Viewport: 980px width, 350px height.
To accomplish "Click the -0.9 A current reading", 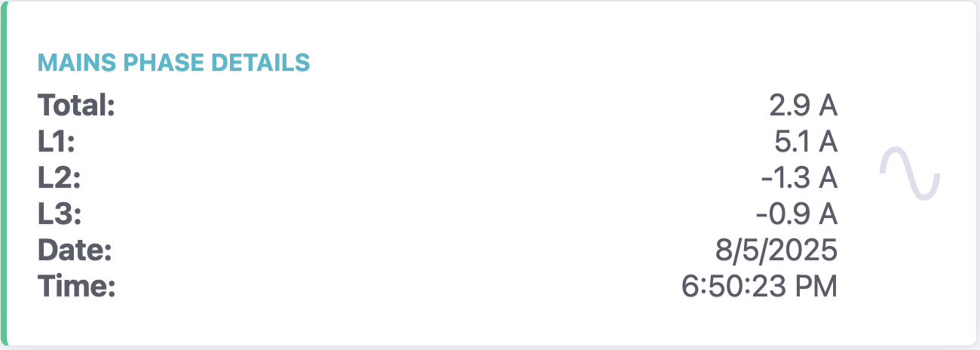I will [797, 215].
